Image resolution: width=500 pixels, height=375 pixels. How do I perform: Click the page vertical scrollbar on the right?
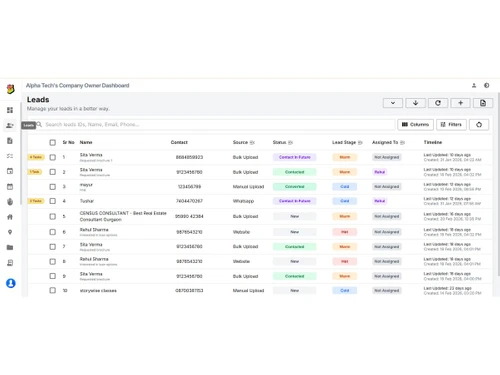point(499,184)
